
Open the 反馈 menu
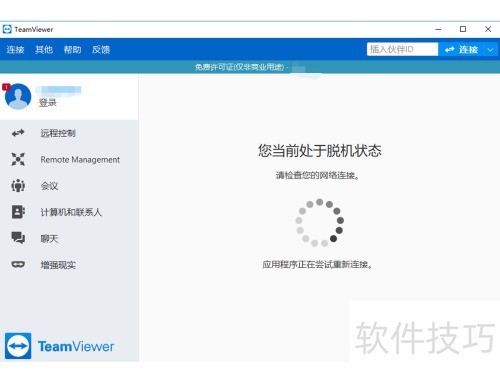click(101, 50)
